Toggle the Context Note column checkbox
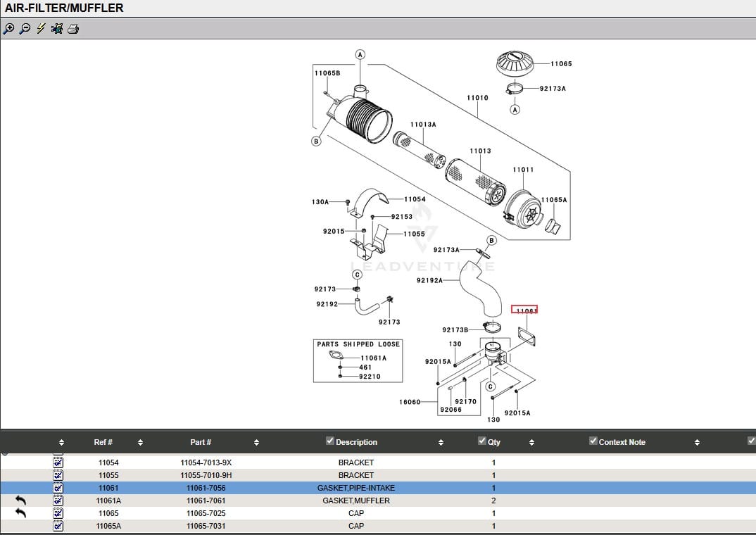Image resolution: width=756 pixels, height=535 pixels. tap(593, 441)
